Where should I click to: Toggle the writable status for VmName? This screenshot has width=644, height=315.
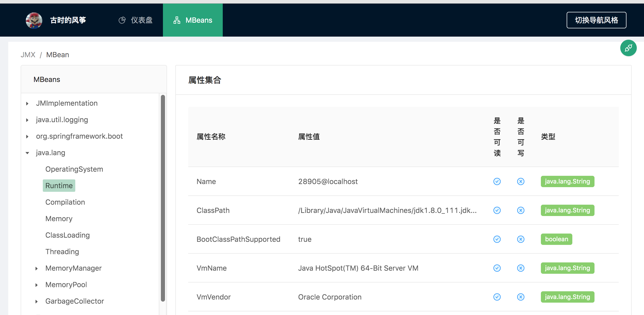pyautogui.click(x=521, y=268)
